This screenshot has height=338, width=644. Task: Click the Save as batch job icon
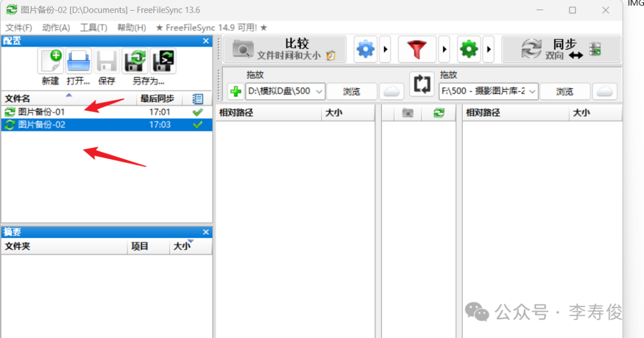click(163, 61)
